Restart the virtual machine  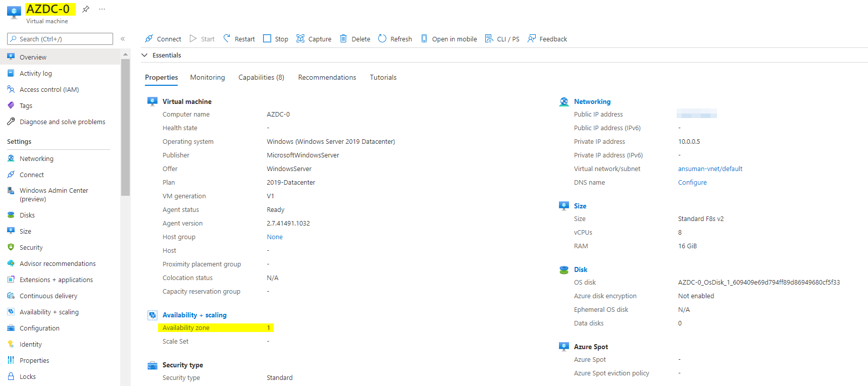(239, 39)
